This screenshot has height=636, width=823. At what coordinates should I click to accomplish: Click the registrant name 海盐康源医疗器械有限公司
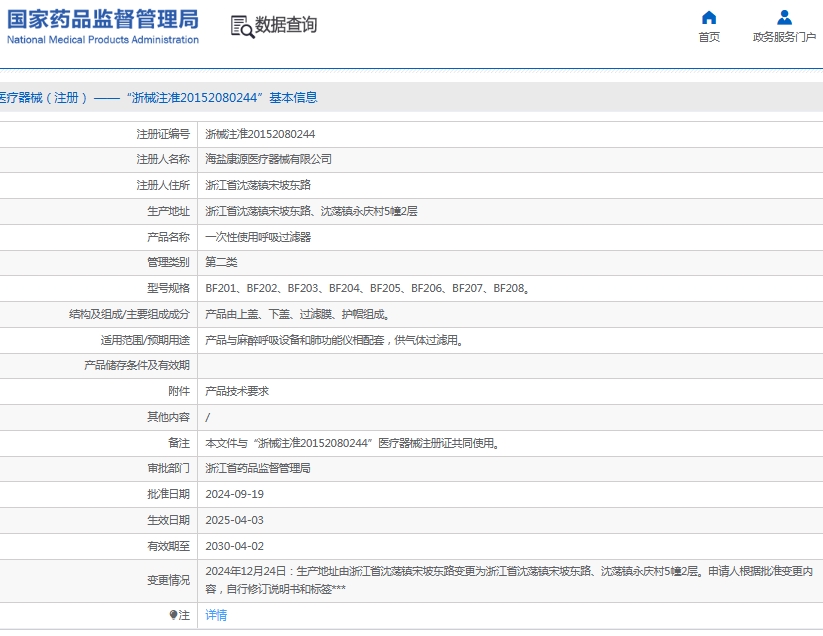point(268,160)
